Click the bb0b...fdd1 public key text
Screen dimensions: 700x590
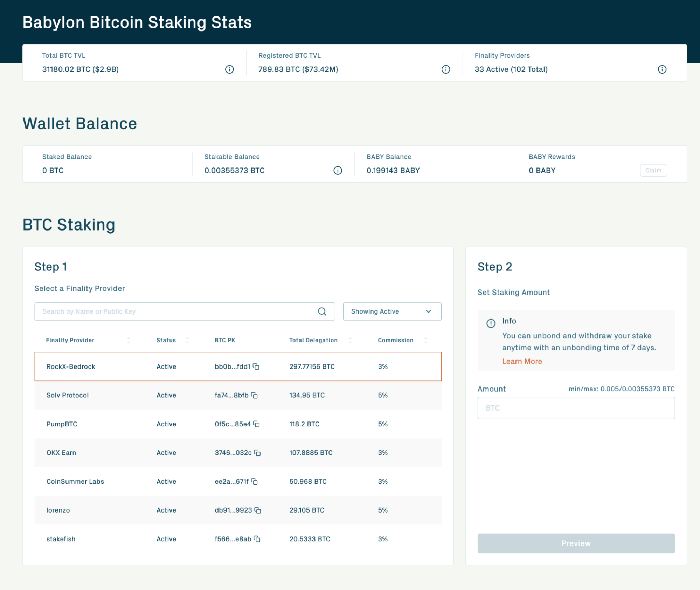[233, 366]
